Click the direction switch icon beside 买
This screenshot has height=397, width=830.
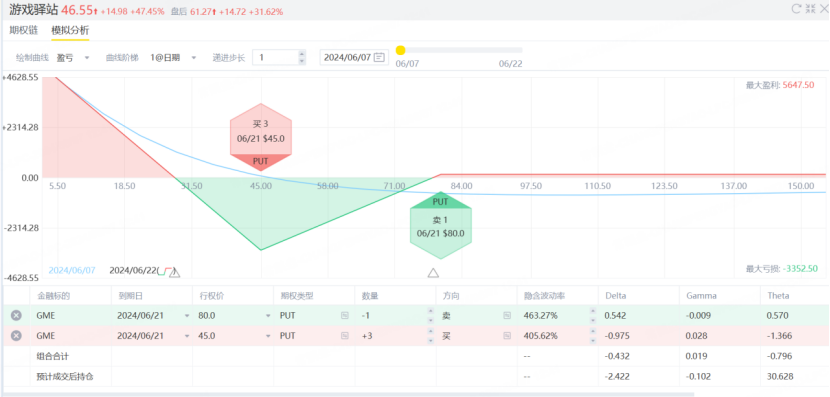click(x=507, y=336)
